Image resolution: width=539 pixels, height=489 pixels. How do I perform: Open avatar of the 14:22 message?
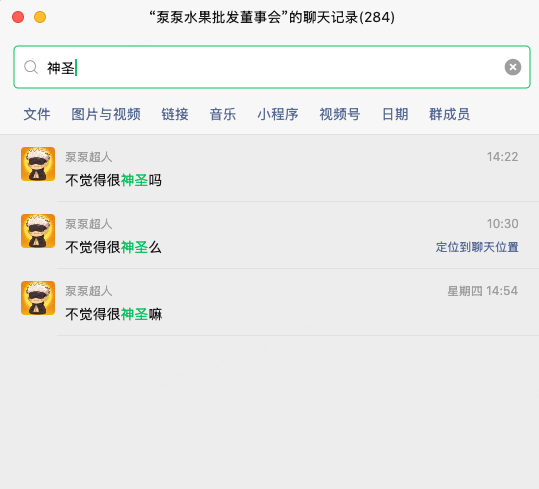click(38, 164)
